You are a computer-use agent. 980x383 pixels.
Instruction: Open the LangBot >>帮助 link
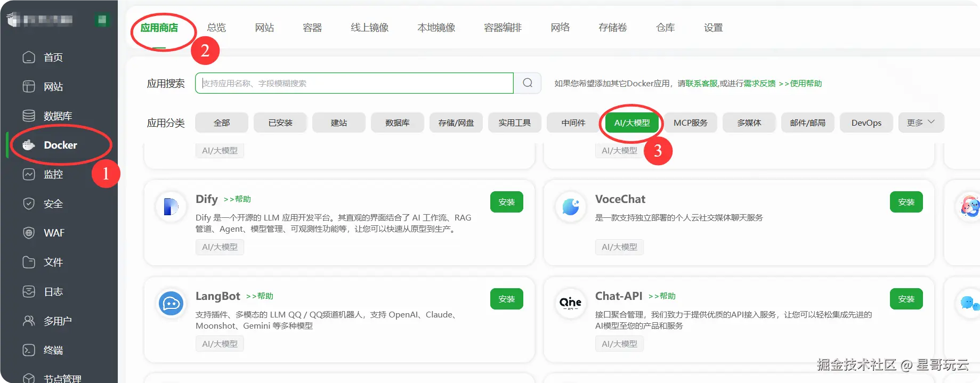260,296
